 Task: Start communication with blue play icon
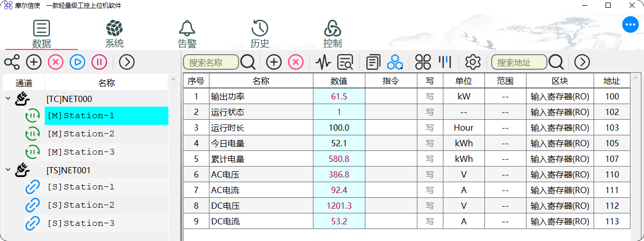point(77,62)
